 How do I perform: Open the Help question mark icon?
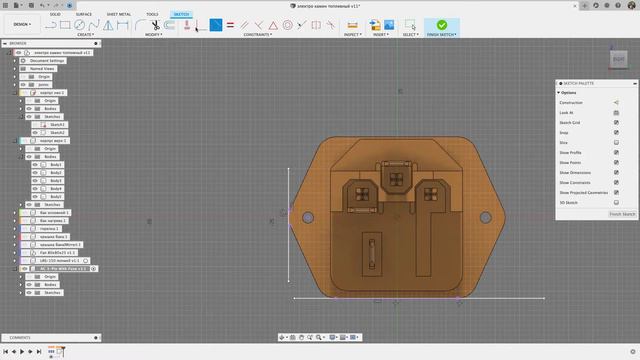[618, 6]
